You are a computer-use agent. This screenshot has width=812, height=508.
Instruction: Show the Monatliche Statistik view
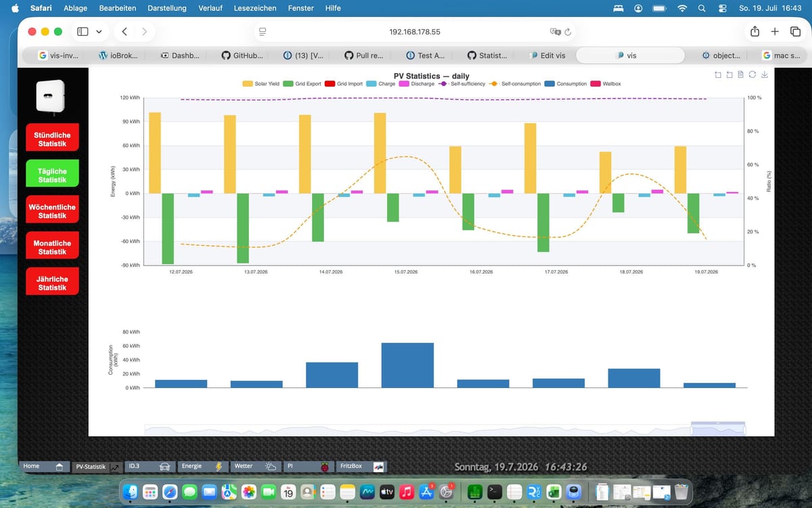coord(52,247)
